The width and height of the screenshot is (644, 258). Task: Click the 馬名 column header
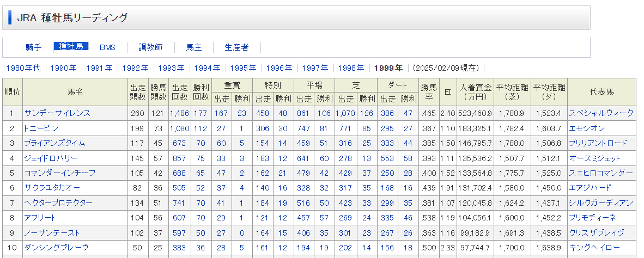[75, 92]
